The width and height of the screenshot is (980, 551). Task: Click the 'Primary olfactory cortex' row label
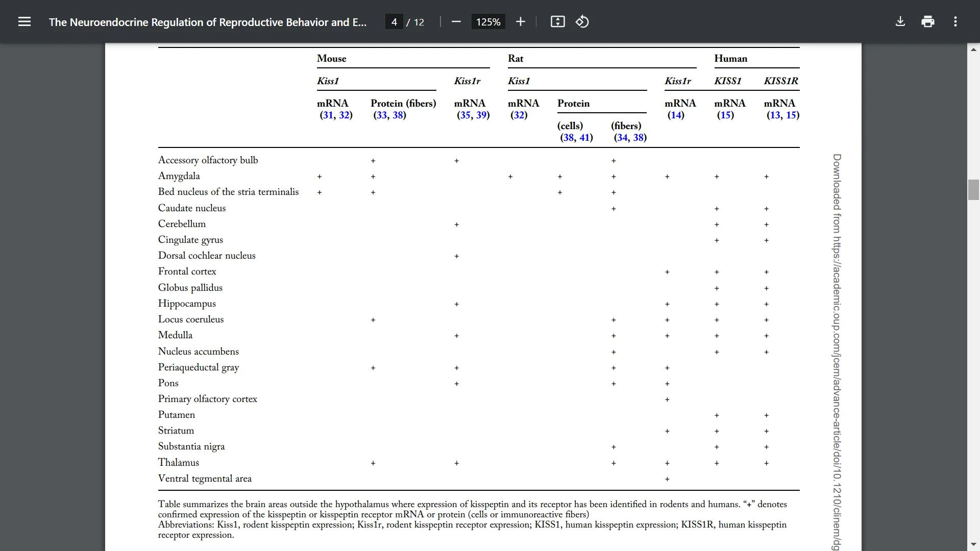click(x=207, y=399)
